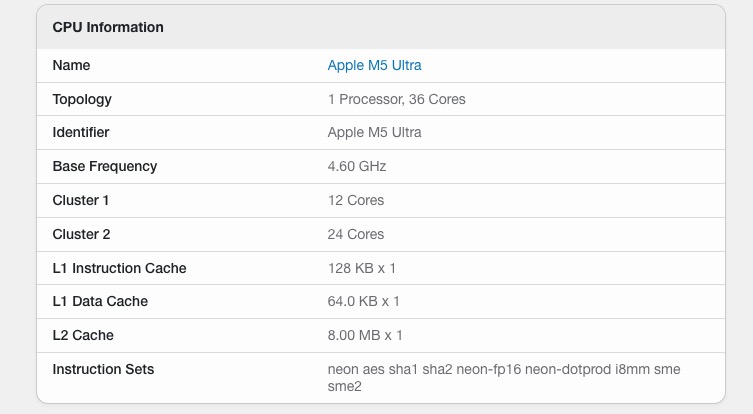The height and width of the screenshot is (414, 753).
Task: Select the Topology label
Action: pos(82,99)
